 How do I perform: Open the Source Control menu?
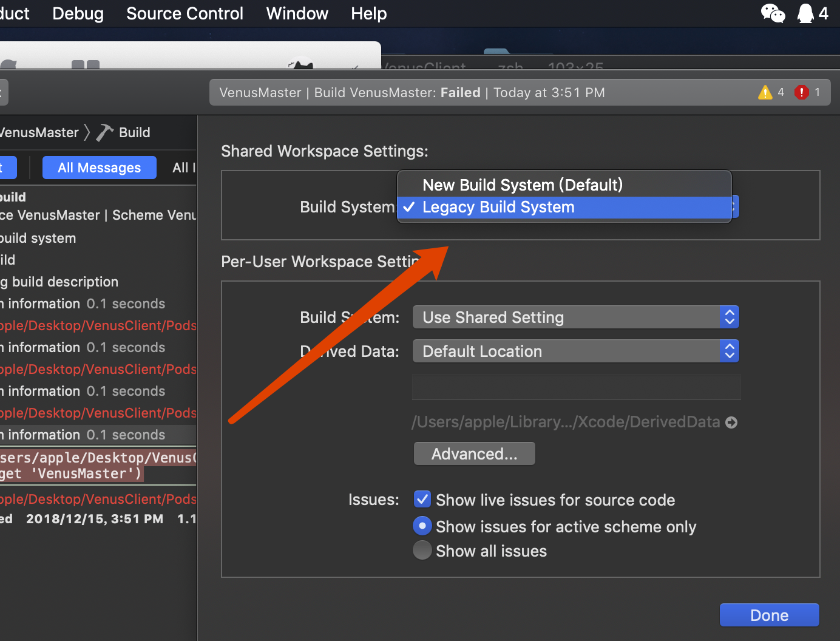[x=185, y=13]
